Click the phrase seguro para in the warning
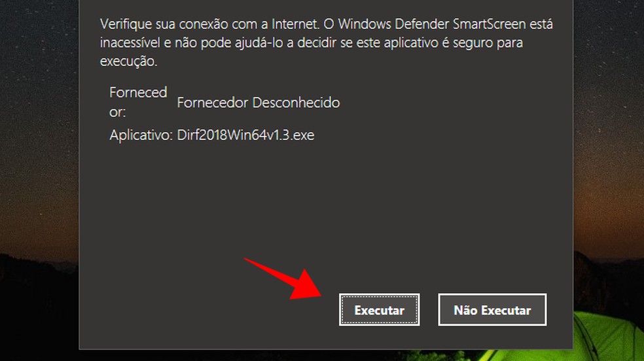The width and height of the screenshot is (644, 361). point(486,43)
